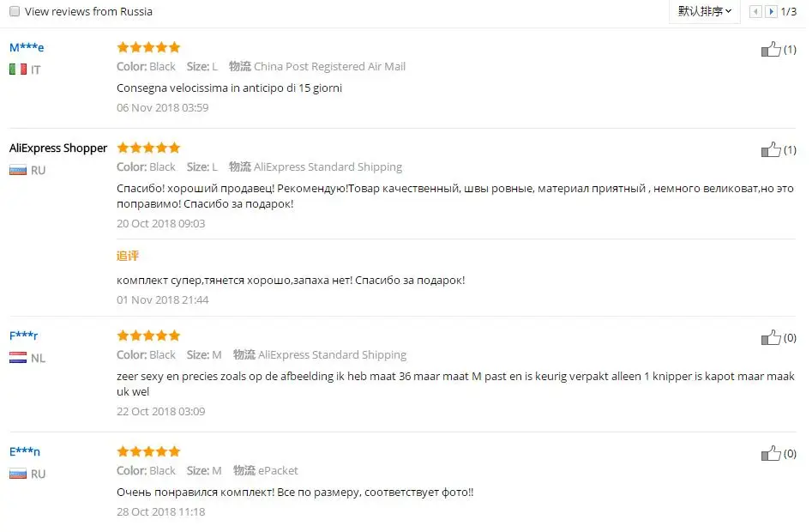The height and width of the screenshot is (532, 812).
Task: Click the thumbs-up icon on F***r's review
Action: click(x=770, y=337)
